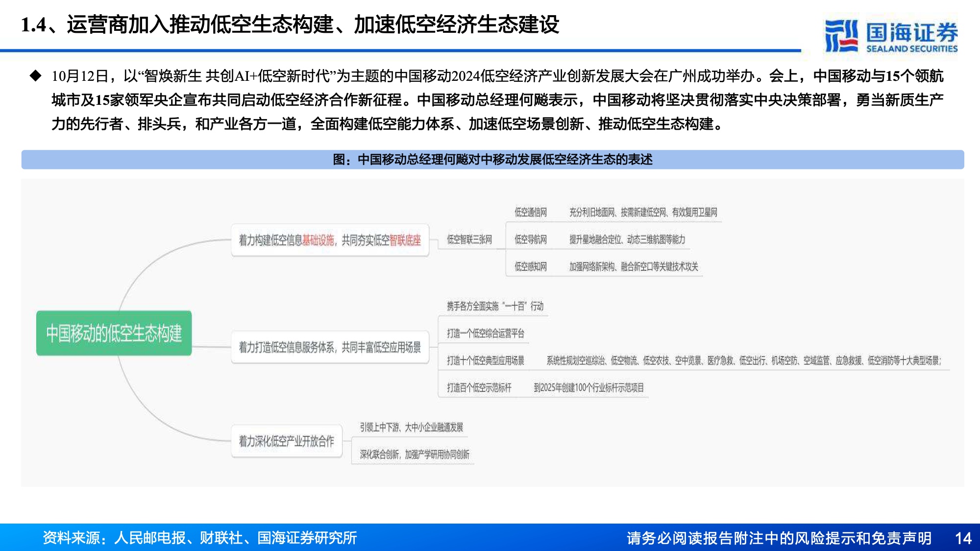Image resolution: width=980 pixels, height=551 pixels.
Task: Click the 国海证券 SEALAND SECURITIES company name
Action: pos(912,37)
